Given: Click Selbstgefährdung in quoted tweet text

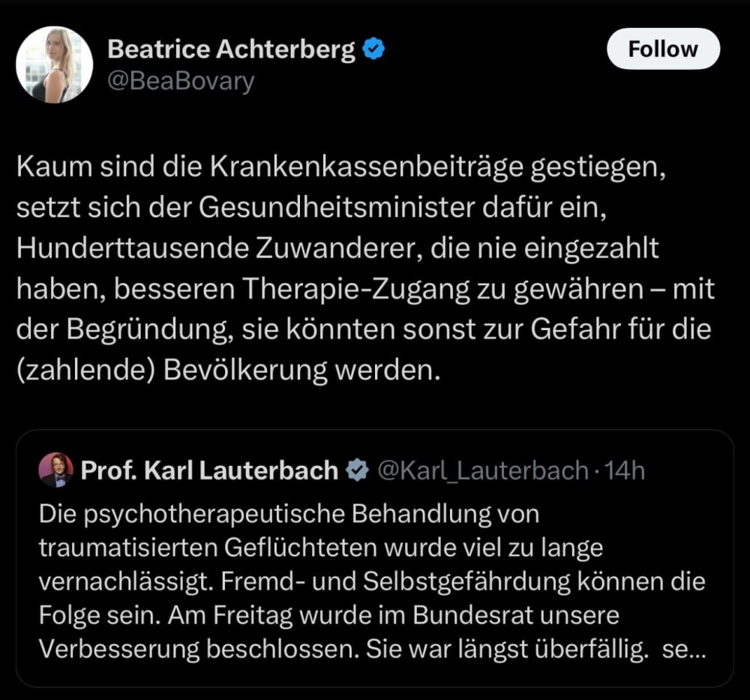Looking at the screenshot, I should [x=466, y=581].
